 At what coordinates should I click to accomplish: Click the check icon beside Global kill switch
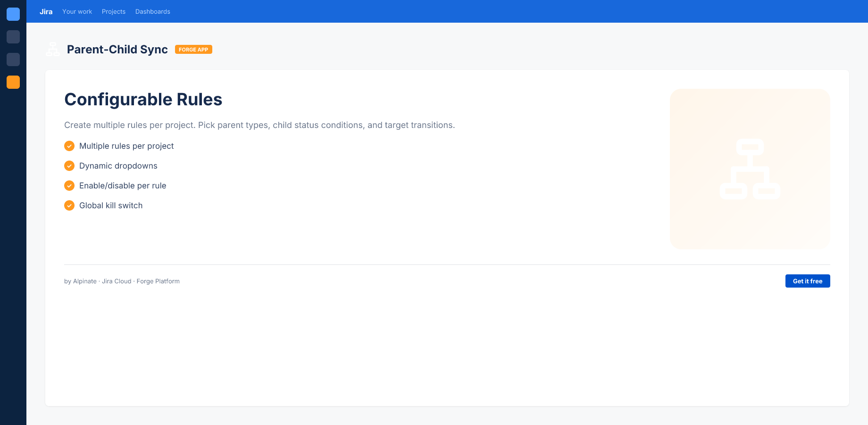pyautogui.click(x=69, y=205)
